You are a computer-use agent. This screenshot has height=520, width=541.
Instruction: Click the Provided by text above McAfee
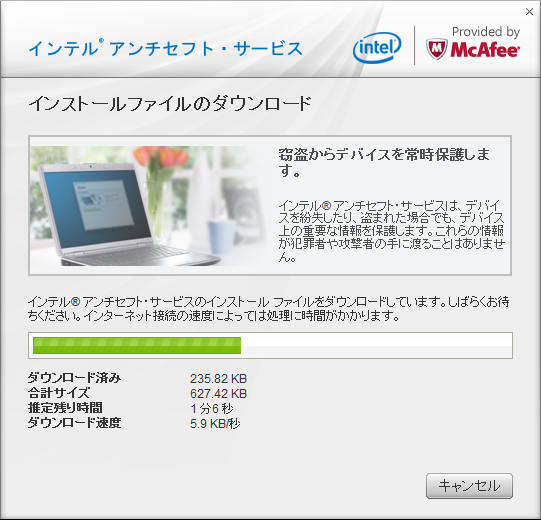coord(486,32)
